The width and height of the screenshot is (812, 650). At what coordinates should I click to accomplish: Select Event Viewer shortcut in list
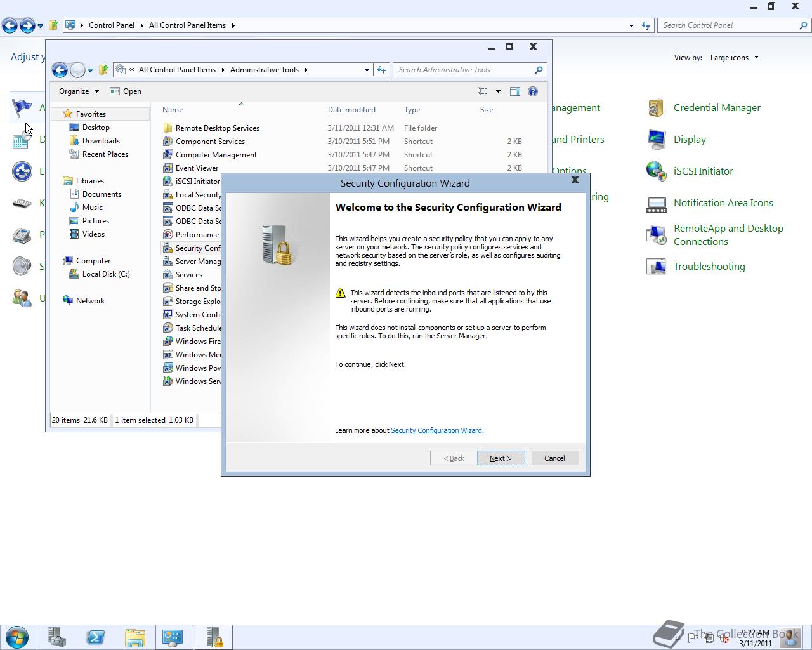pos(197,168)
